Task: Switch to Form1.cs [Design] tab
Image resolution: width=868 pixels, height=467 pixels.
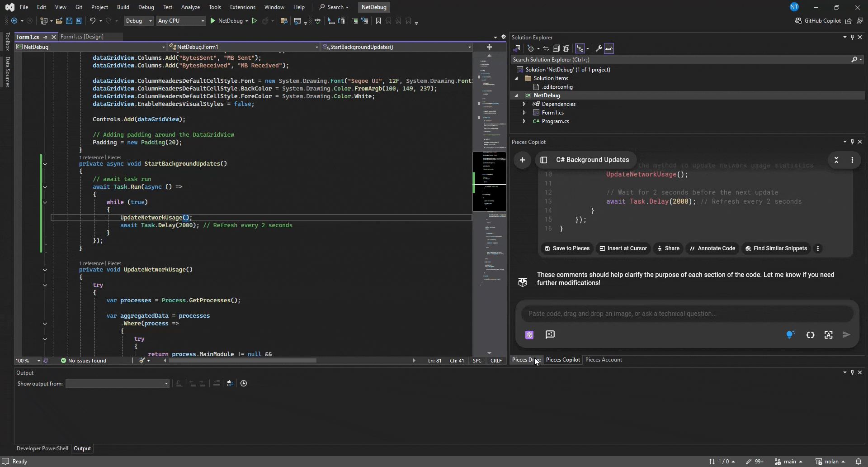Action: tap(82, 37)
